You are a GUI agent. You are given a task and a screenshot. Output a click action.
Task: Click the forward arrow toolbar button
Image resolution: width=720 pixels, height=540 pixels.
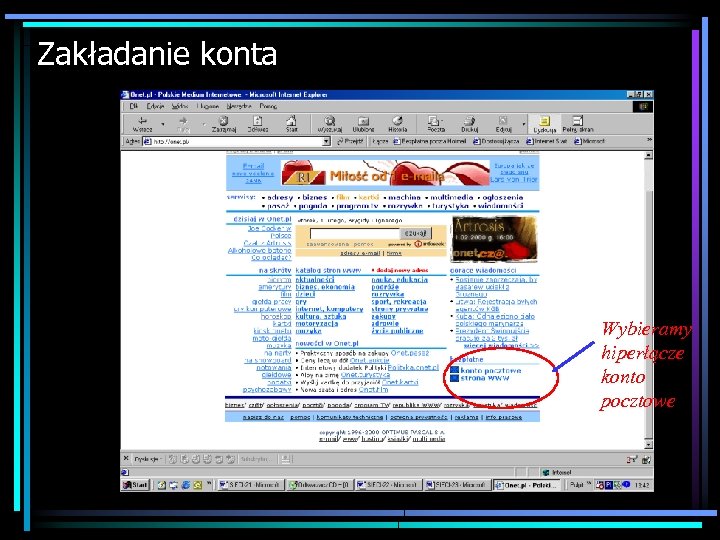pos(183,124)
